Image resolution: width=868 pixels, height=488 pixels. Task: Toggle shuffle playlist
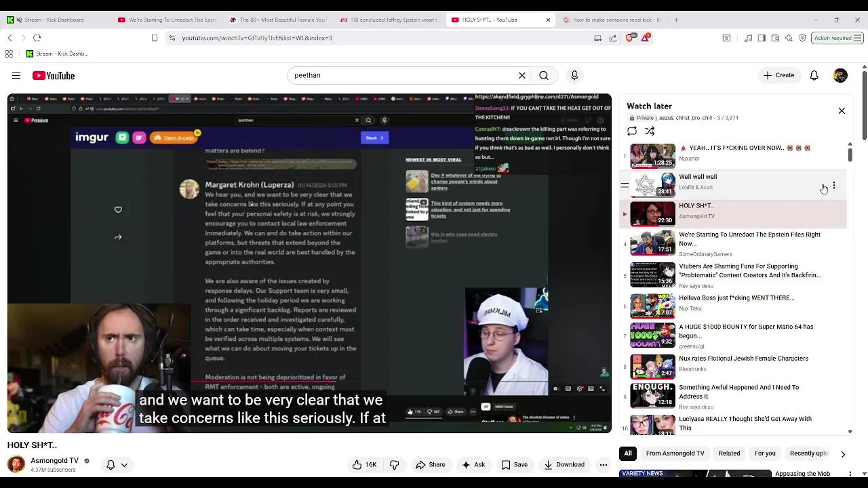coord(650,131)
